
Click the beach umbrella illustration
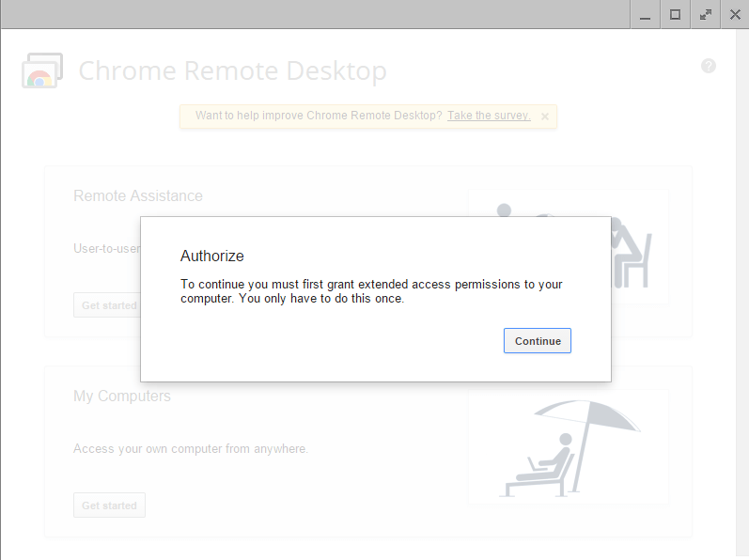[x=569, y=447]
